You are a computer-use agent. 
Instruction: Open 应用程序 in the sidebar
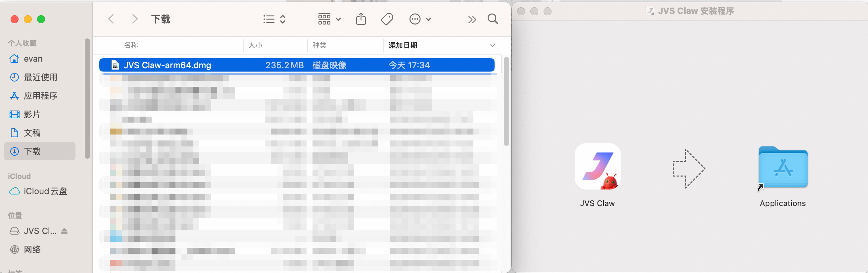40,96
